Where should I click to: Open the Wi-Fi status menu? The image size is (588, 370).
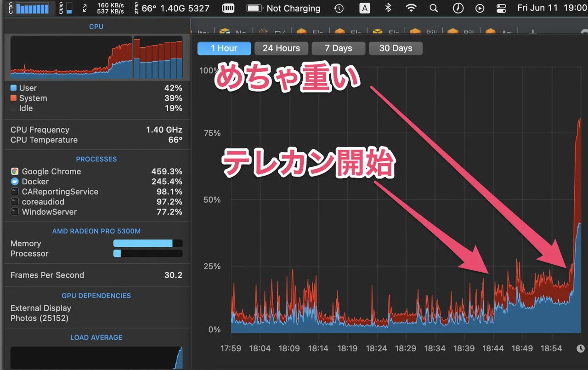point(411,8)
